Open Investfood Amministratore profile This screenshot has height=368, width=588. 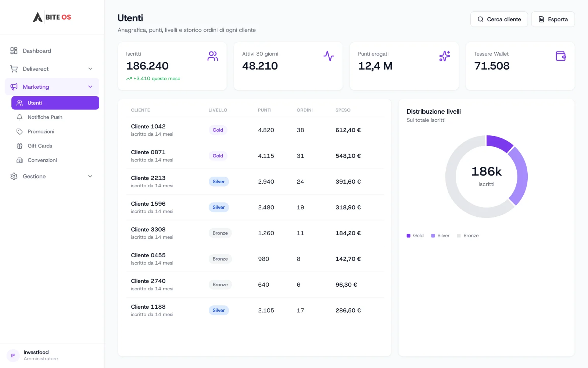click(52, 355)
